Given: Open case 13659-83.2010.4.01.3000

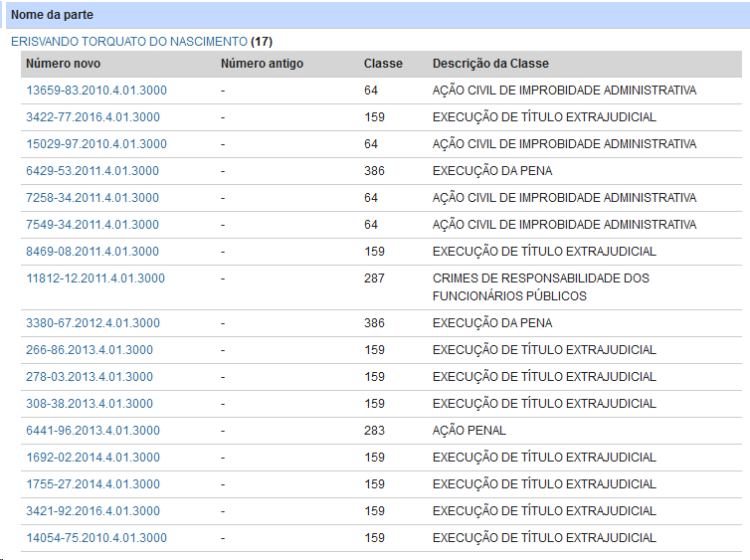Looking at the screenshot, I should click(x=95, y=91).
